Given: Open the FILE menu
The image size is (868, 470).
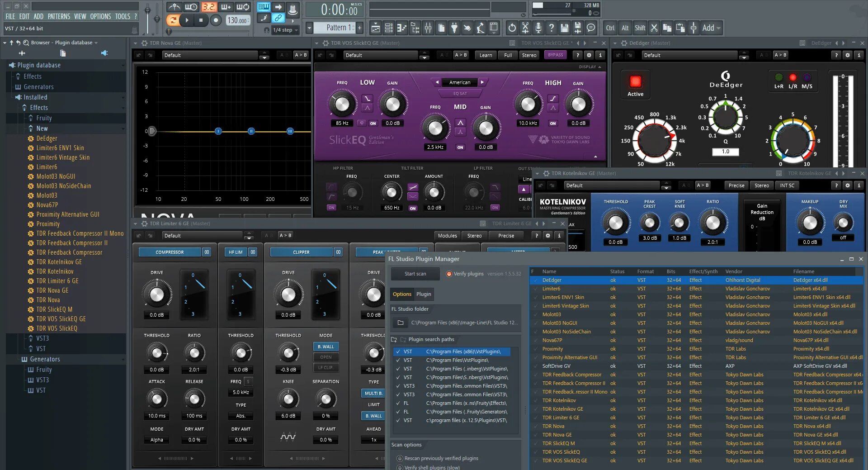Looking at the screenshot, I should click(10, 16).
